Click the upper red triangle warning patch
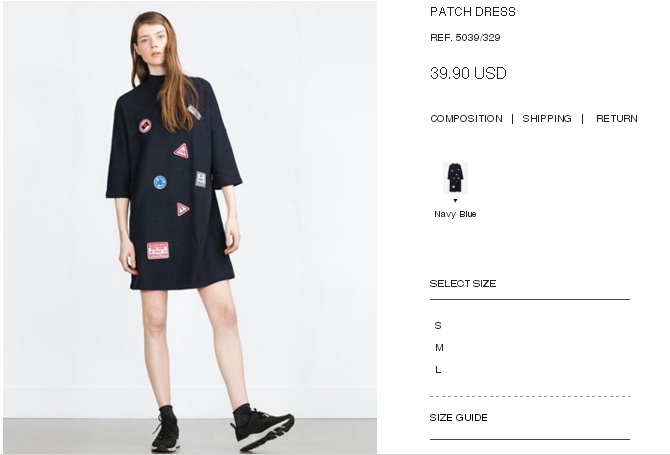Image resolution: width=670 pixels, height=455 pixels. coord(182,150)
